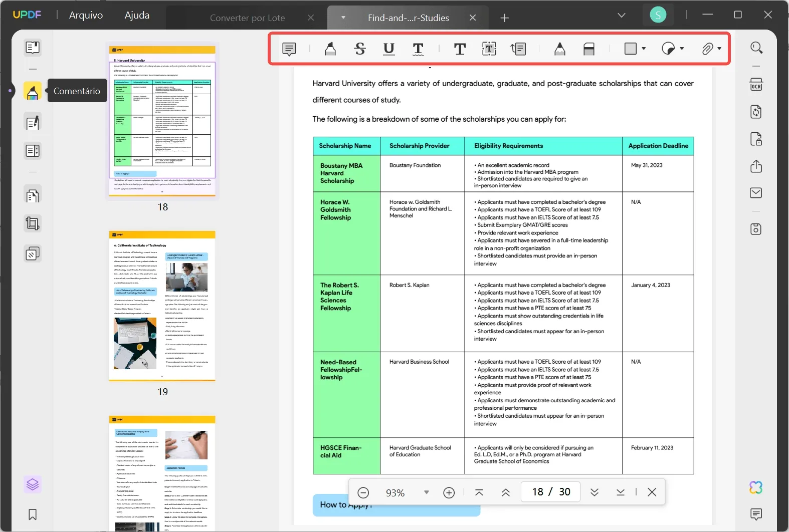Image resolution: width=789 pixels, height=532 pixels.
Task: Jump to the last page
Action: (x=621, y=492)
